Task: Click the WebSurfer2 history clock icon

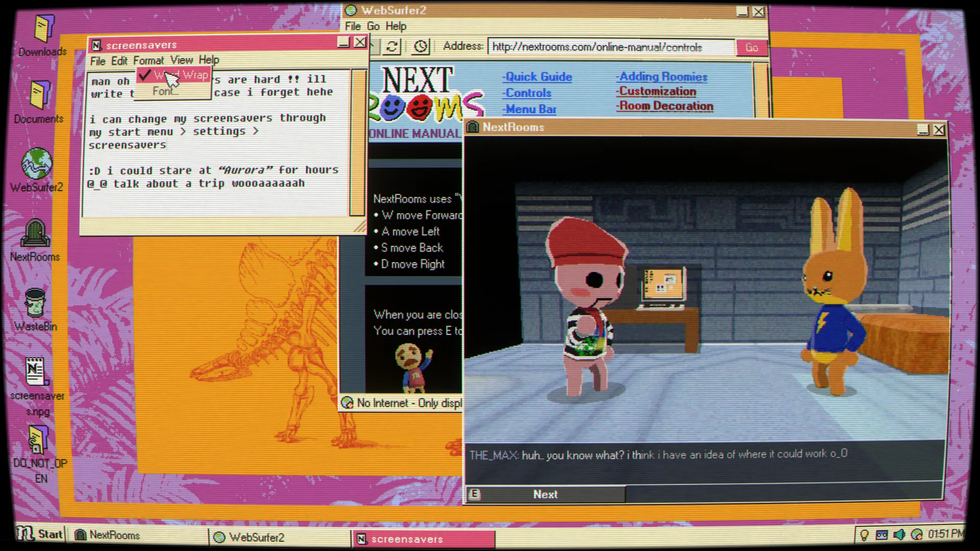Action: click(421, 47)
